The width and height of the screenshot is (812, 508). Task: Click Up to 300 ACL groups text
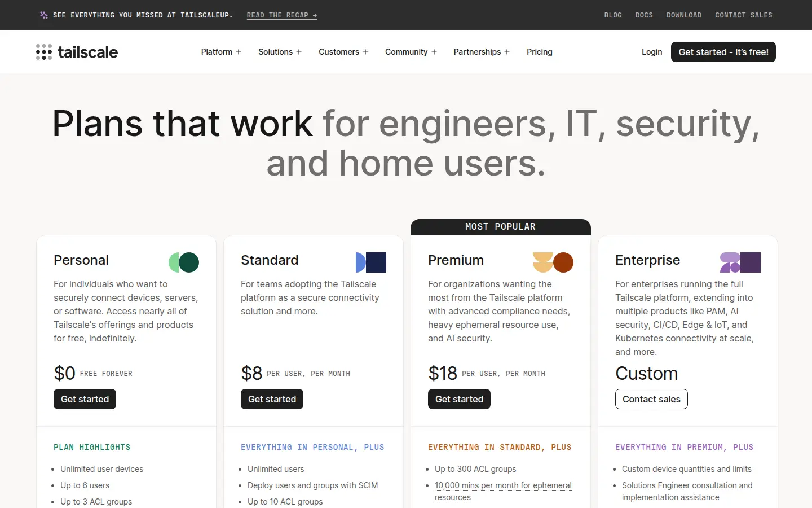click(x=475, y=469)
